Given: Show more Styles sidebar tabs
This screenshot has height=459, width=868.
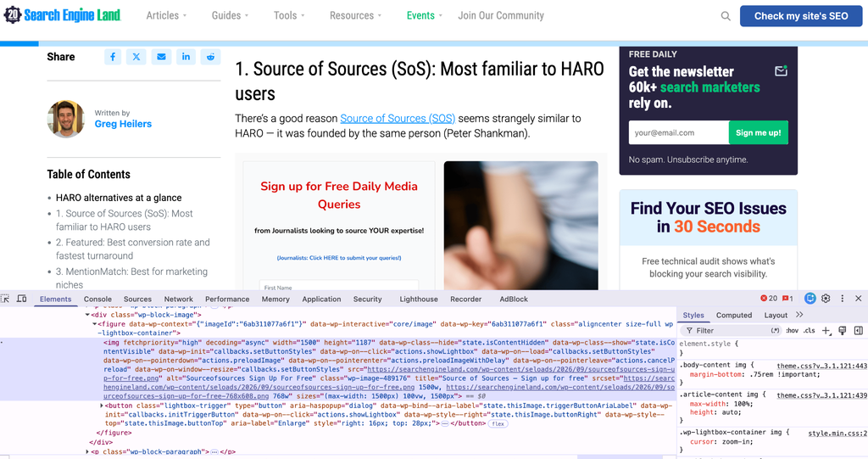Looking at the screenshot, I should (x=799, y=315).
